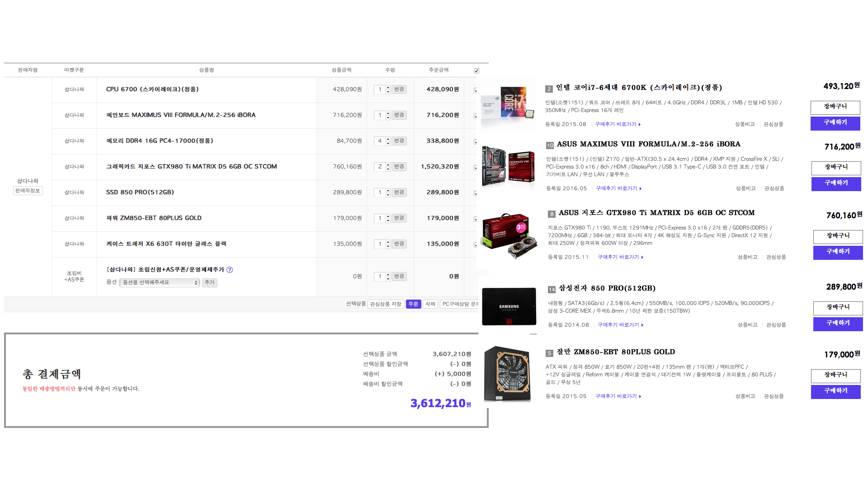Toggle the checkbox for the 파워 ZM850-EBT row
This screenshot has height=488, width=868.
[476, 219]
